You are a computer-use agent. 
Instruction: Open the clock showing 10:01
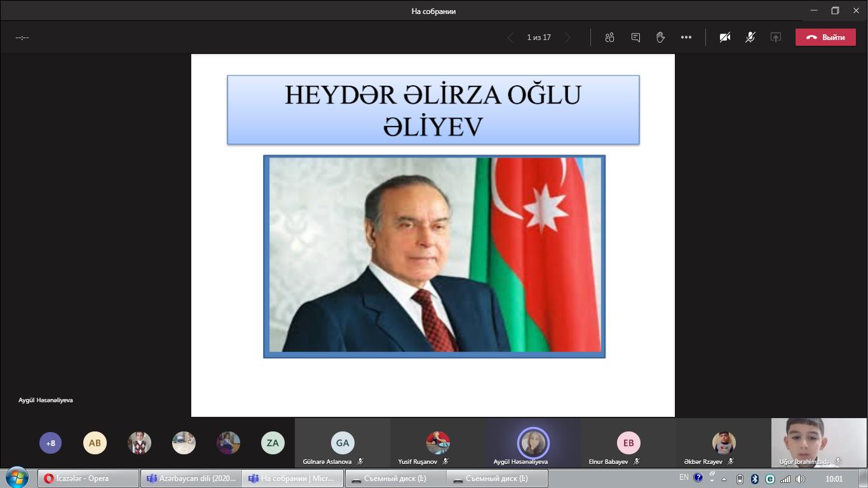(x=834, y=479)
